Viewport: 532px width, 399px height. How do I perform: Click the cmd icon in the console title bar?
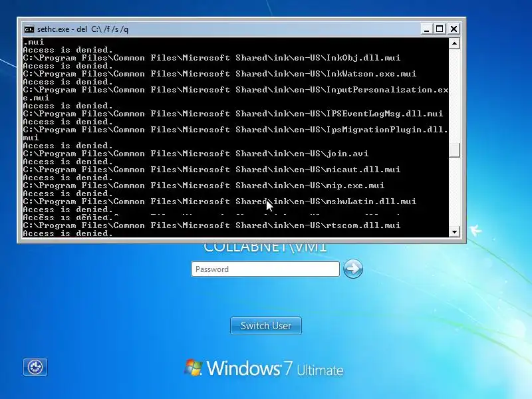pos(29,29)
